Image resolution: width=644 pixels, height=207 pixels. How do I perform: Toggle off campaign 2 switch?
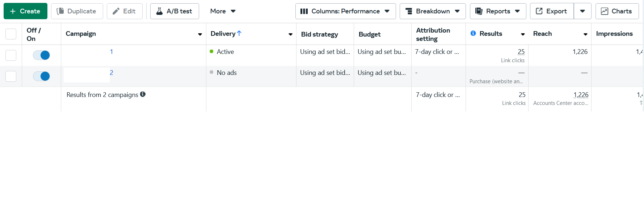click(41, 76)
